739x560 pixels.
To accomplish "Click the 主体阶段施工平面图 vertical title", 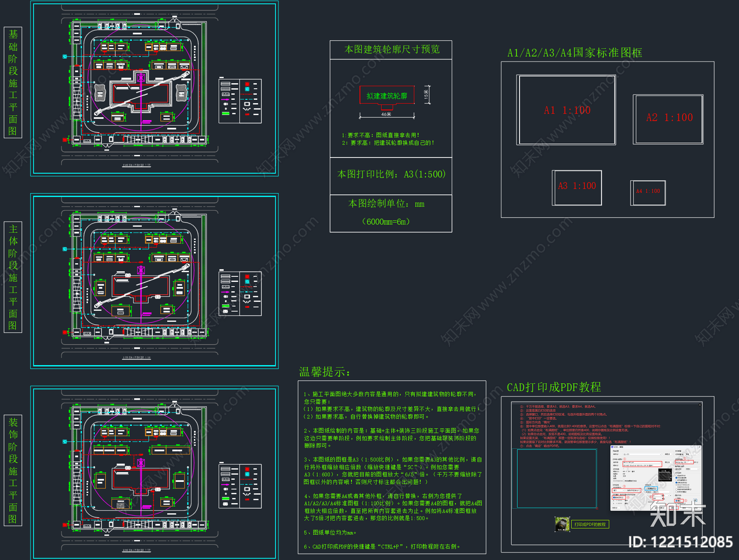I will [13, 277].
